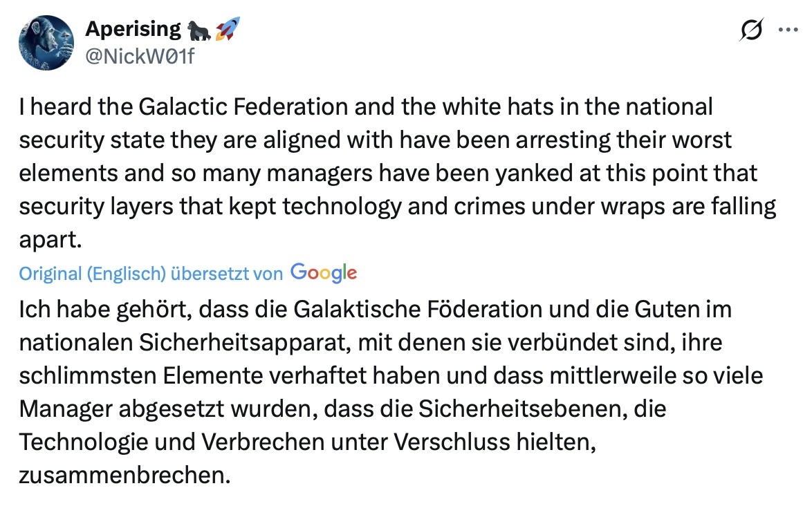Click the @NickW01f handle
This screenshot has width=812, height=506.
click(x=139, y=56)
